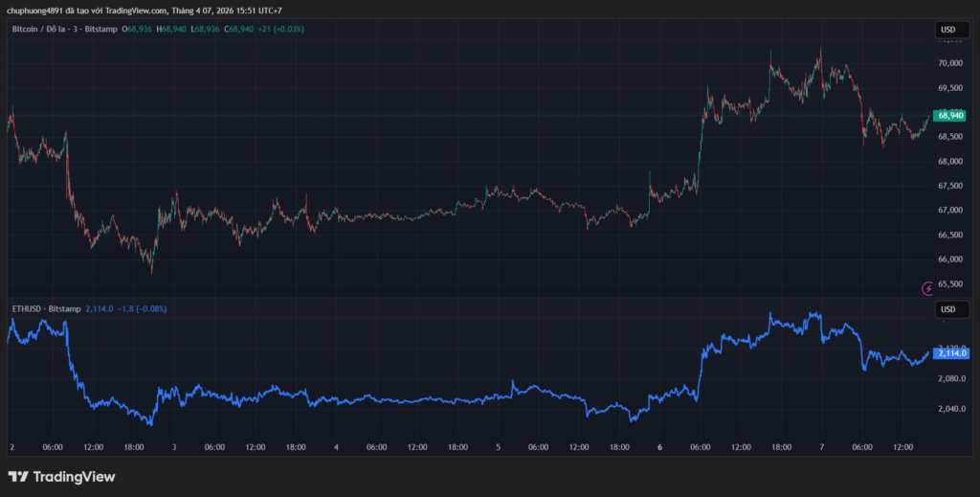The height and width of the screenshot is (497, 980).
Task: Select the green 68,940 current price label
Action: [x=949, y=115]
